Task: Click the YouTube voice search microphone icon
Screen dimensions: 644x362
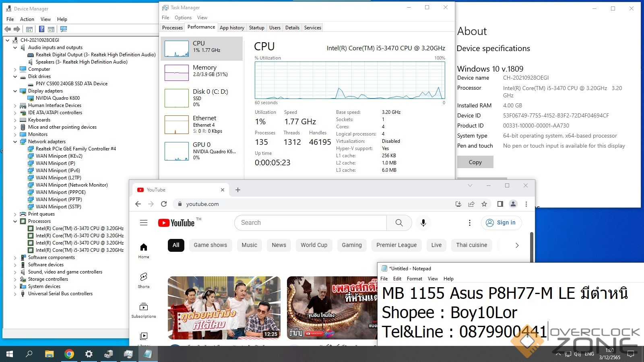Action: coord(423,223)
